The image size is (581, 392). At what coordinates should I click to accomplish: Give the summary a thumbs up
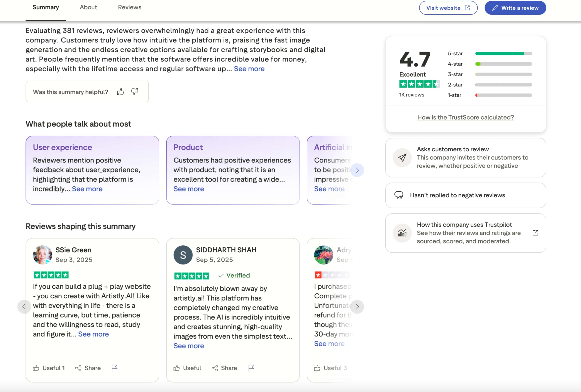pyautogui.click(x=120, y=92)
